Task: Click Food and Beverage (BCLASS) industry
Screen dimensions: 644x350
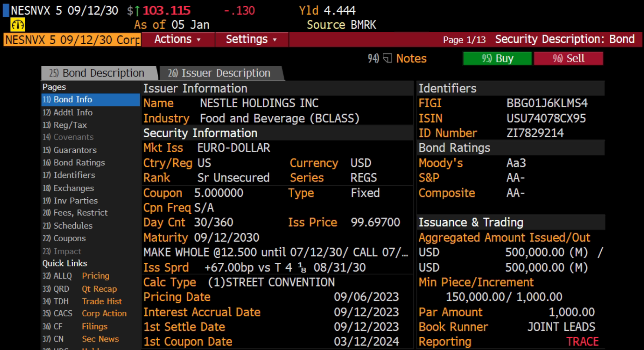Action: 279,118
